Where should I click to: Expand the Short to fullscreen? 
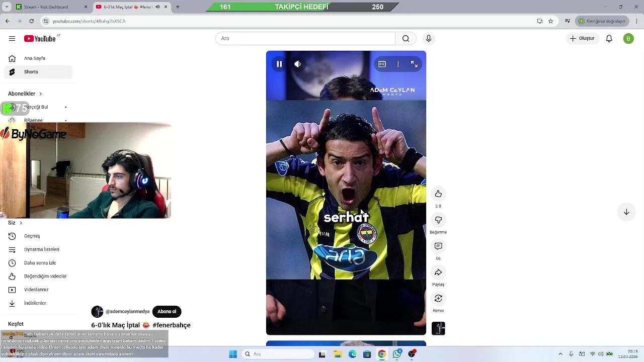point(414,64)
